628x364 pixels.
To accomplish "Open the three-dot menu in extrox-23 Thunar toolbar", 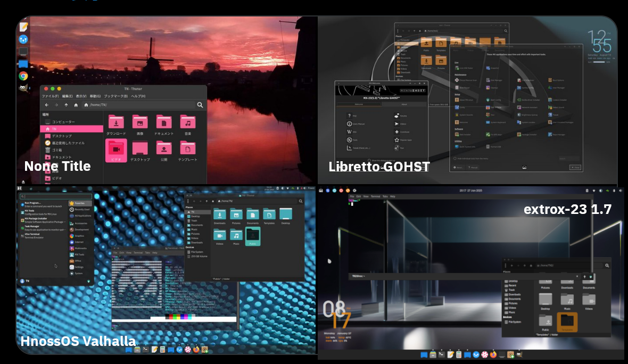I will pos(506,266).
